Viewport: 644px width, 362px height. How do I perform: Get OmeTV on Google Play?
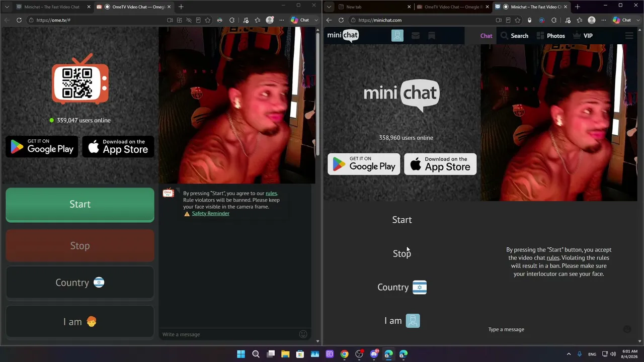click(42, 146)
